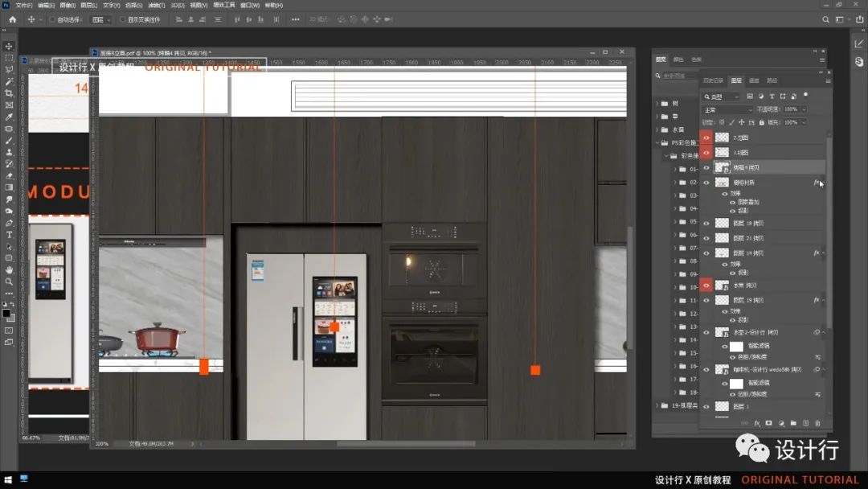The image size is (868, 489).
Task: Switch to the 历史记录 tab
Action: click(x=713, y=81)
